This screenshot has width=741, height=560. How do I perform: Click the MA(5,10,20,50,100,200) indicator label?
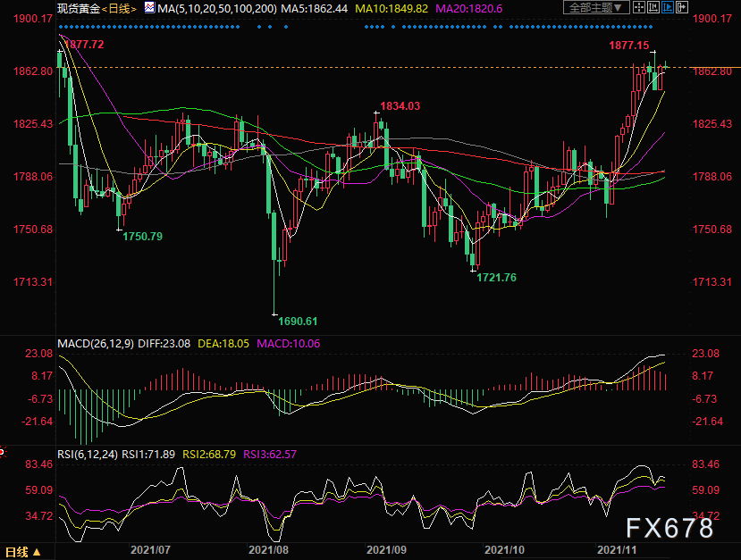[x=217, y=9]
